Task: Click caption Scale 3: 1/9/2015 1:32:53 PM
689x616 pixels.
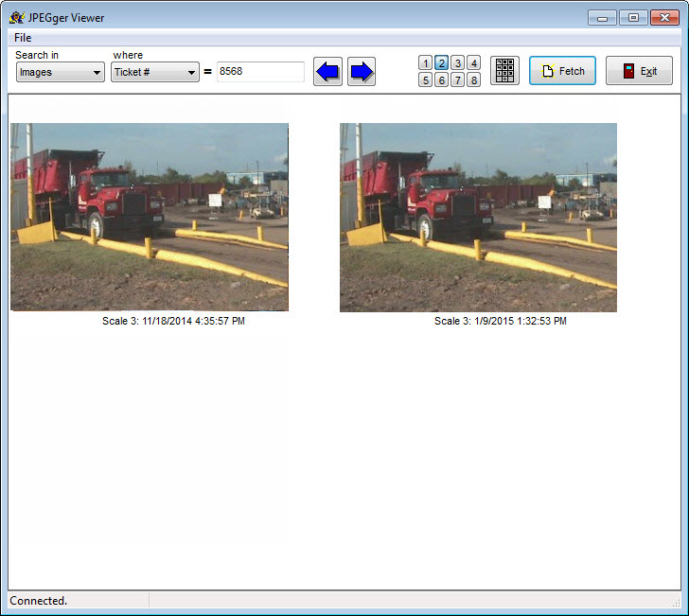Action: click(x=501, y=321)
